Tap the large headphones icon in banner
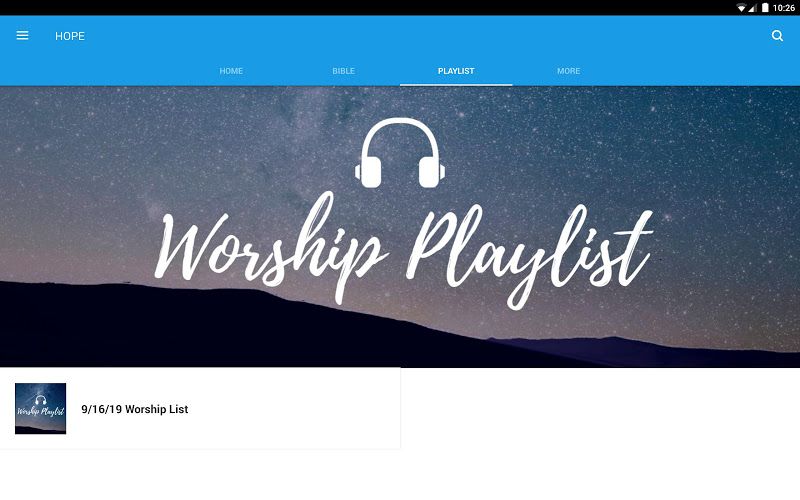This screenshot has height=500, width=800. pyautogui.click(x=400, y=153)
